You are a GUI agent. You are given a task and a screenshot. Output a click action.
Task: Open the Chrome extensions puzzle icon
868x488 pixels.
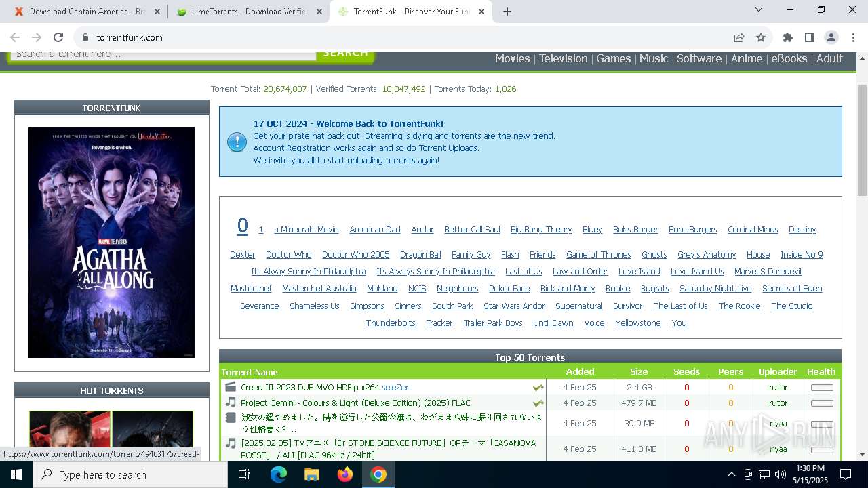tap(788, 37)
